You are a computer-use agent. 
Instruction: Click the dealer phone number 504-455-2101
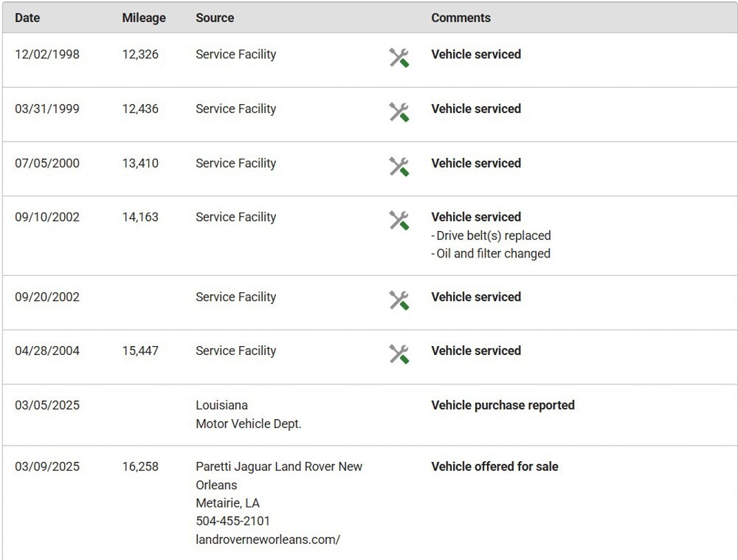coord(232,521)
